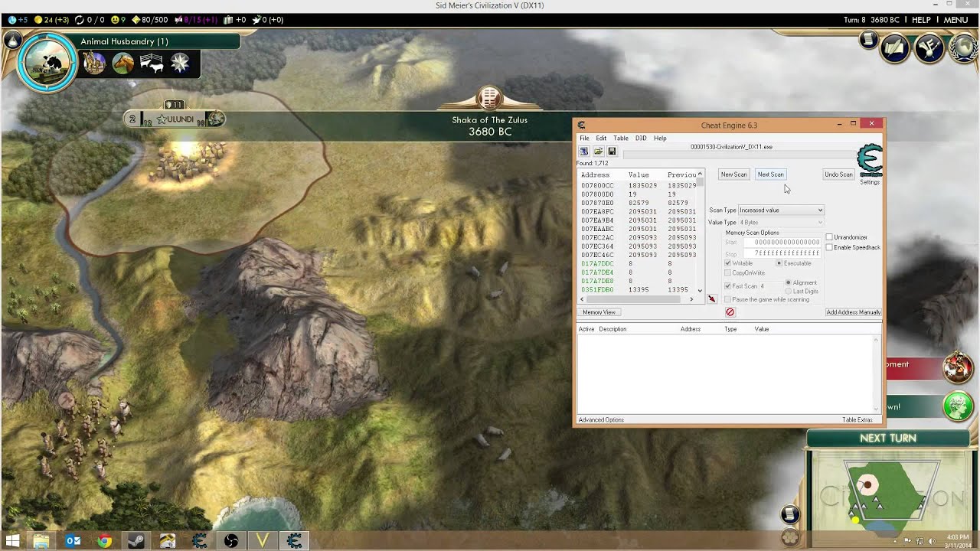The width and height of the screenshot is (980, 551).
Task: Click the save floppy icon in Cheat Engine
Action: (612, 152)
